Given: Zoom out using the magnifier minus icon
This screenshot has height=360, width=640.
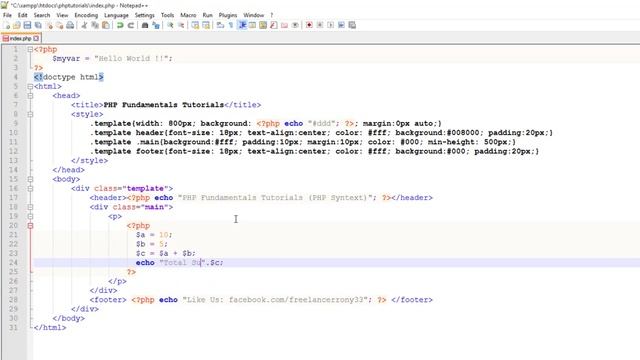Looking at the screenshot, I should [181, 25].
